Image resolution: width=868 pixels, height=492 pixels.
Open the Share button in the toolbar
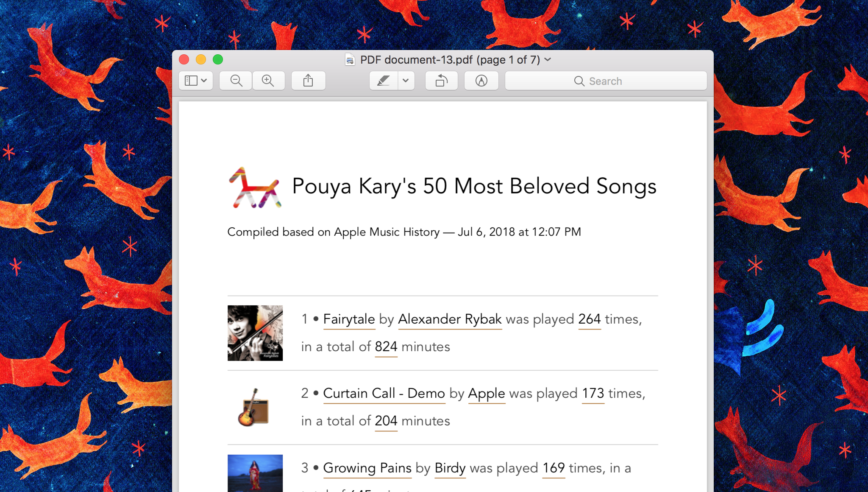308,81
